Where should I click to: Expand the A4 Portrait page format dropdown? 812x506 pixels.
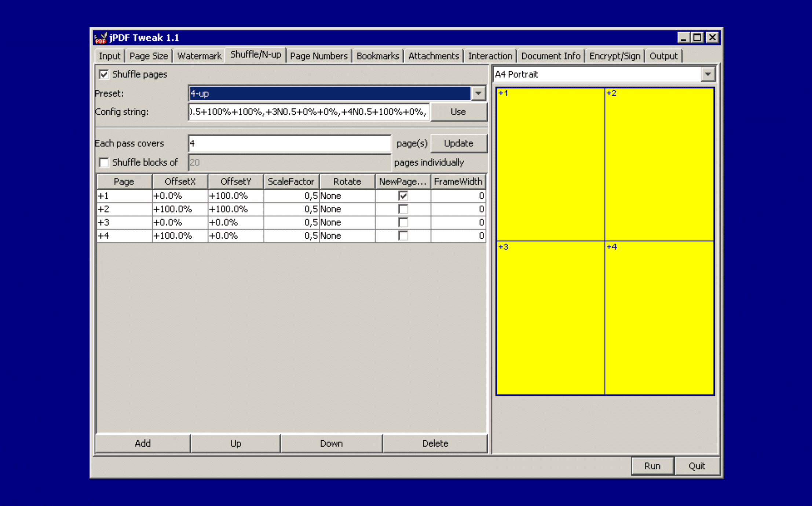(708, 74)
